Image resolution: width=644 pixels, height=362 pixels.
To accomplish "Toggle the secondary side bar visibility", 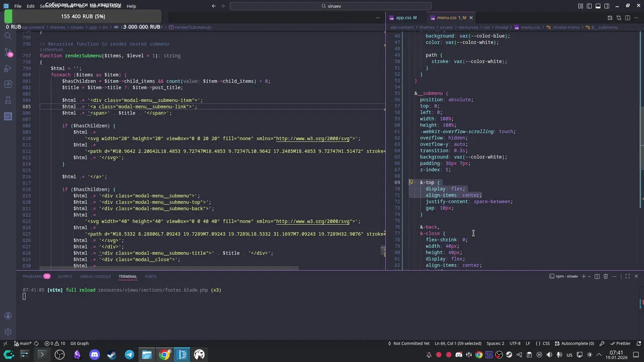I will [x=606, y=6].
